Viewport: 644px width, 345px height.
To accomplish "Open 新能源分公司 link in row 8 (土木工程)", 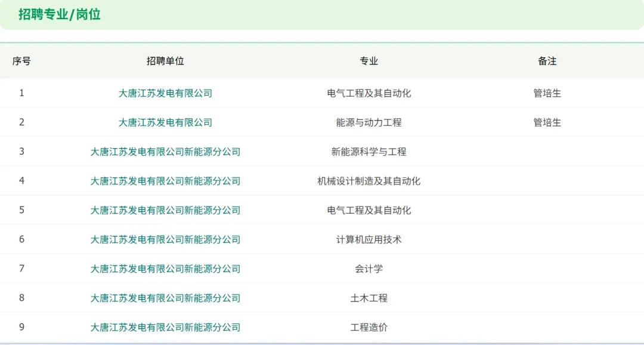I will 165,298.
